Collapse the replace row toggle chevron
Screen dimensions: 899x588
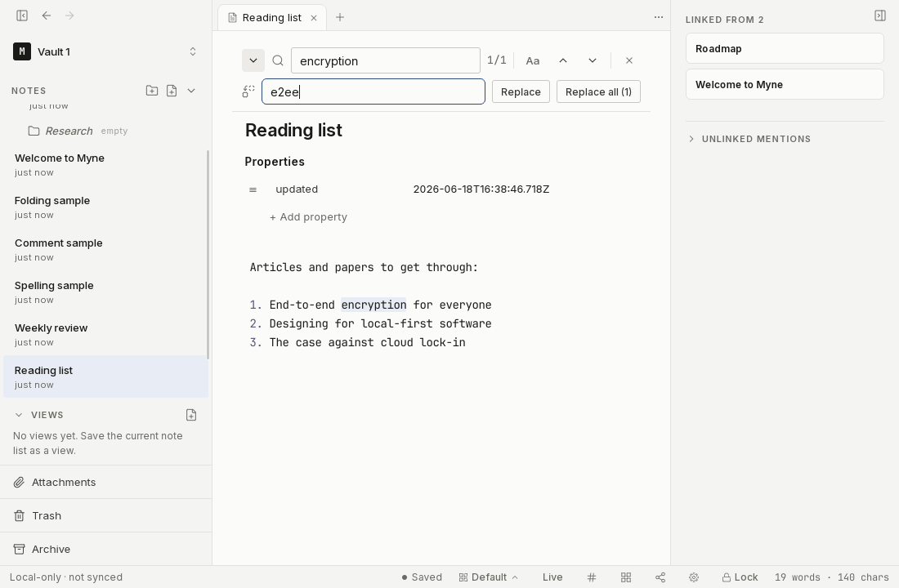coord(253,60)
